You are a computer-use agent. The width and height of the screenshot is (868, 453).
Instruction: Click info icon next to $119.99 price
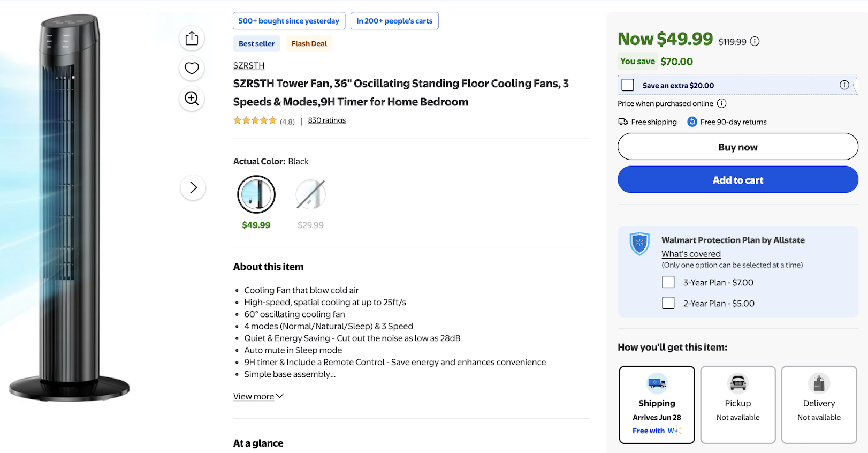755,41
